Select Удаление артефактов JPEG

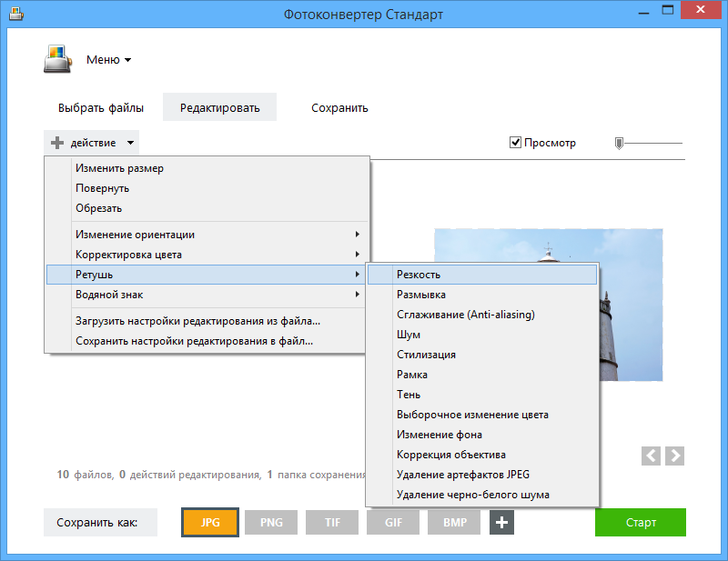click(482, 475)
